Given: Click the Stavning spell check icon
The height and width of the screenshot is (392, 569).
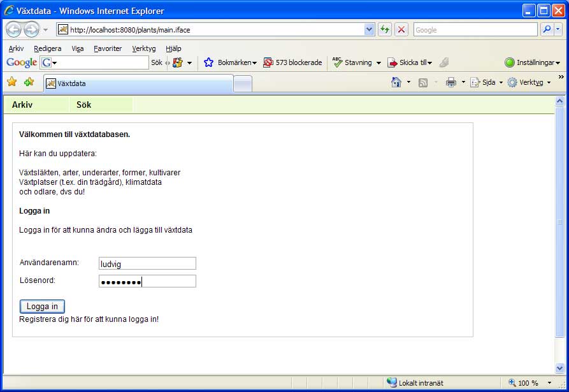Looking at the screenshot, I should [x=338, y=62].
